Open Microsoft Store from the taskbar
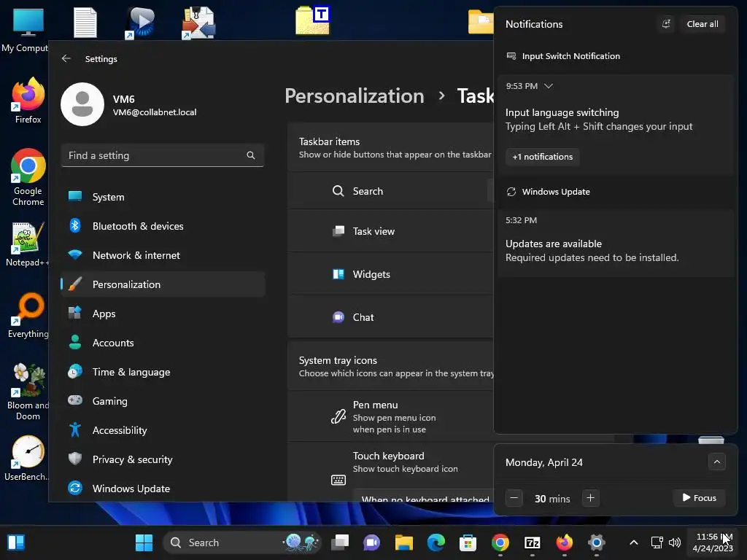The width and height of the screenshot is (747, 560). coord(468,542)
